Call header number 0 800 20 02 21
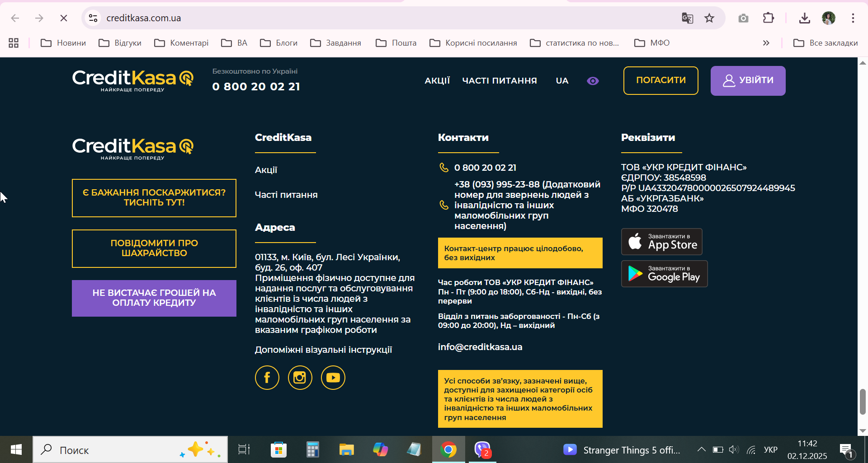 pyautogui.click(x=256, y=86)
